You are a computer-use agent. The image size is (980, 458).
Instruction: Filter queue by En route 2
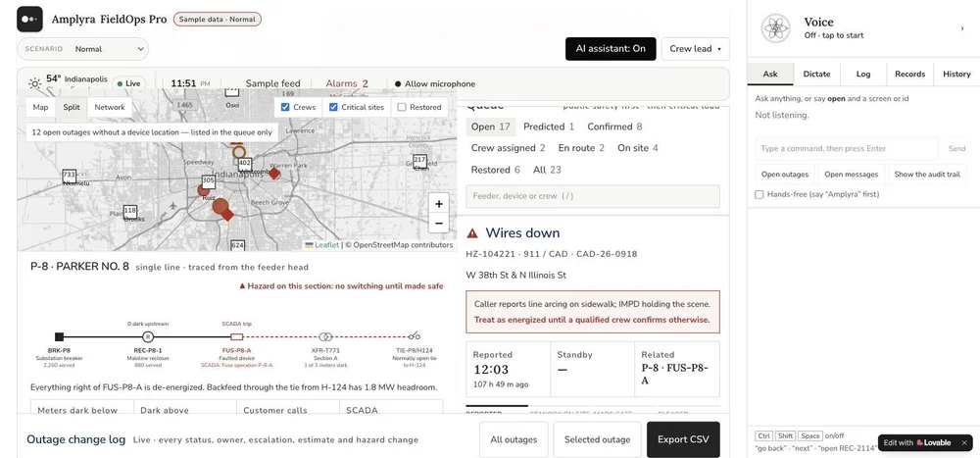pos(581,148)
